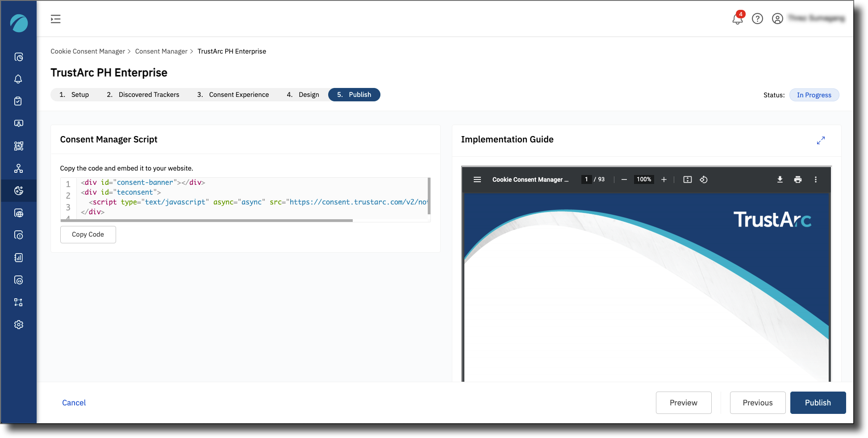
Task: Download the Implementation Guide PDF
Action: (x=780, y=179)
